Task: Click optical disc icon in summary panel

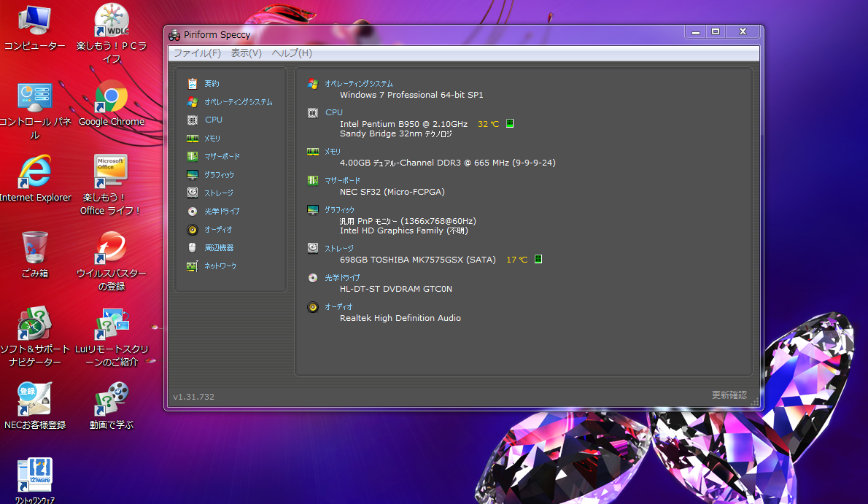Action: (313, 278)
